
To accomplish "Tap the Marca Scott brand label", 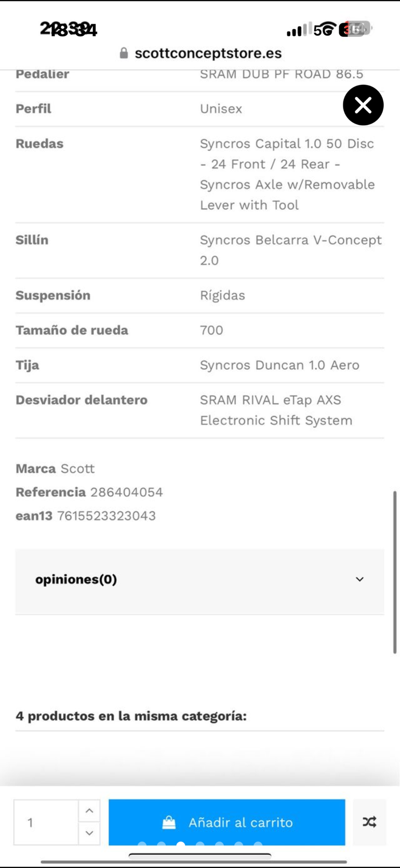I will pos(55,469).
